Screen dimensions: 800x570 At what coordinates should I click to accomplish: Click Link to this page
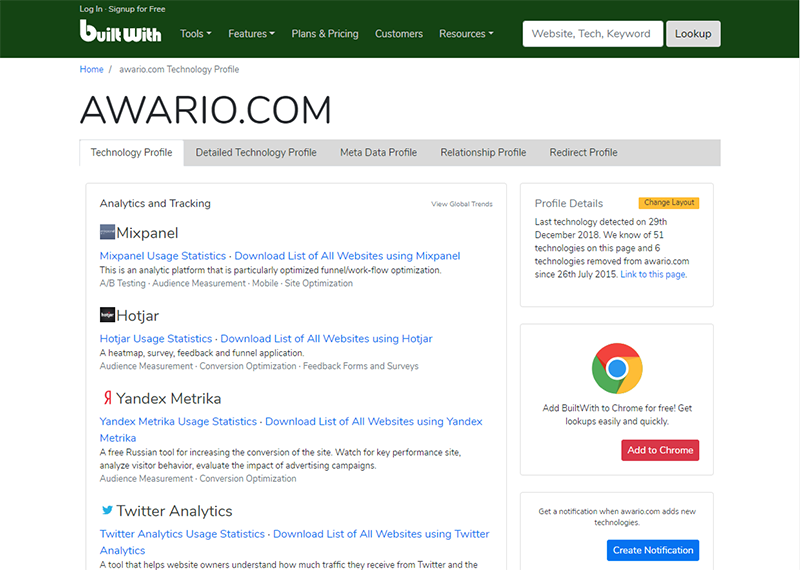pos(653,275)
